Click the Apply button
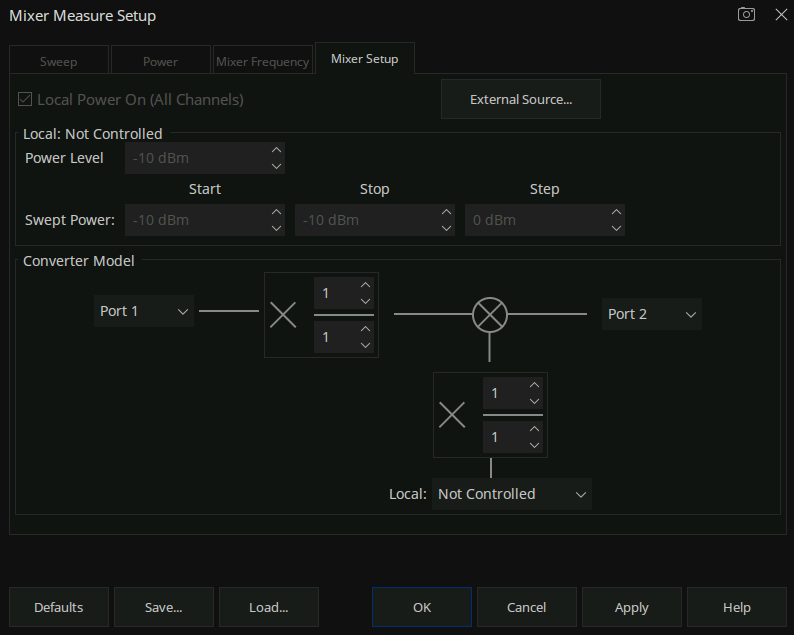 click(631, 607)
